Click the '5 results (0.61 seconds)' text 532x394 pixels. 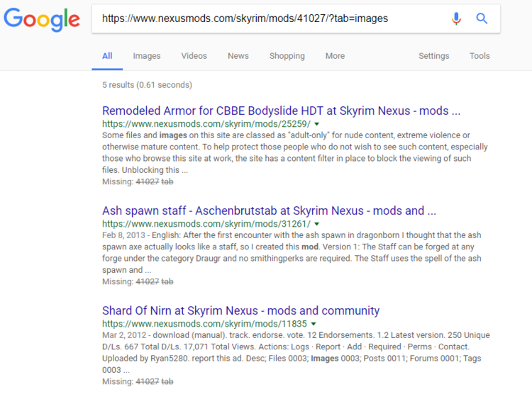pyautogui.click(x=148, y=85)
